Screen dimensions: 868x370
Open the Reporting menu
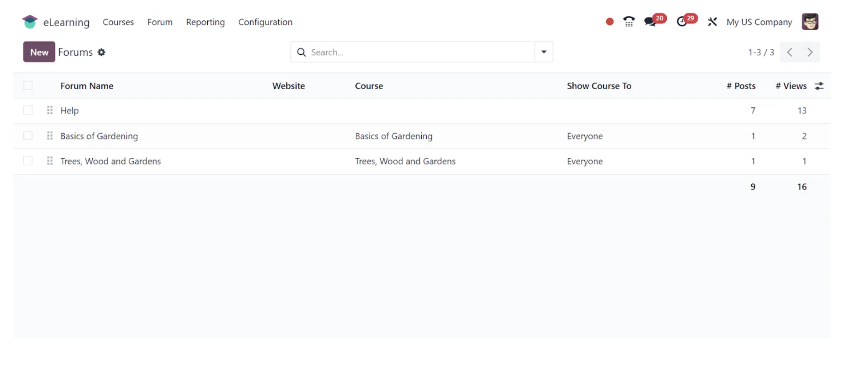pos(205,22)
